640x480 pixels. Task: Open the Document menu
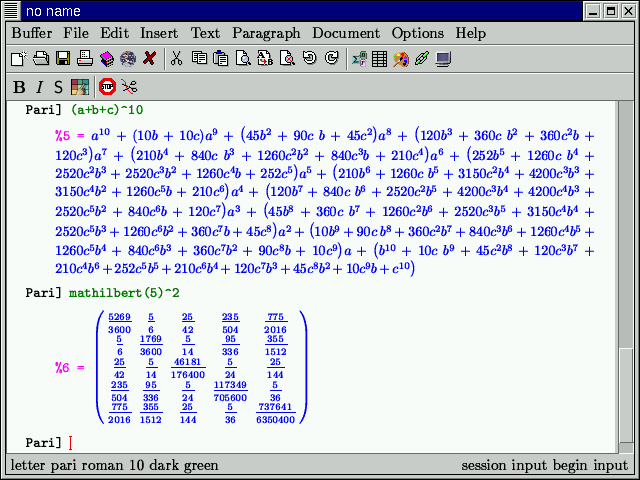346,33
